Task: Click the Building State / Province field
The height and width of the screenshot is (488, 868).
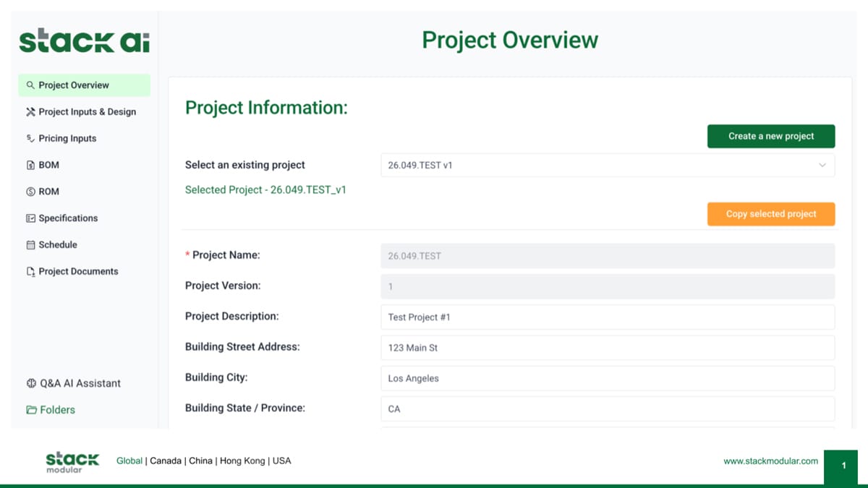Action: pos(607,409)
